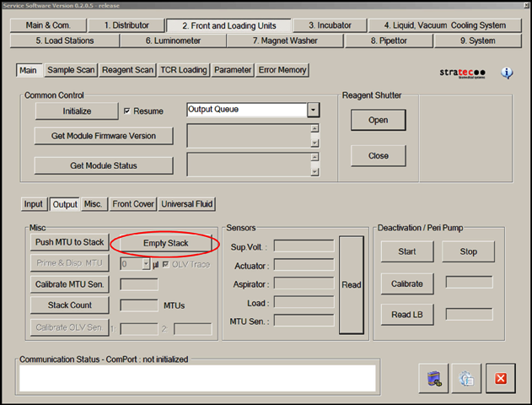Click the blue info bubble icon
The height and width of the screenshot is (405, 532).
point(507,73)
